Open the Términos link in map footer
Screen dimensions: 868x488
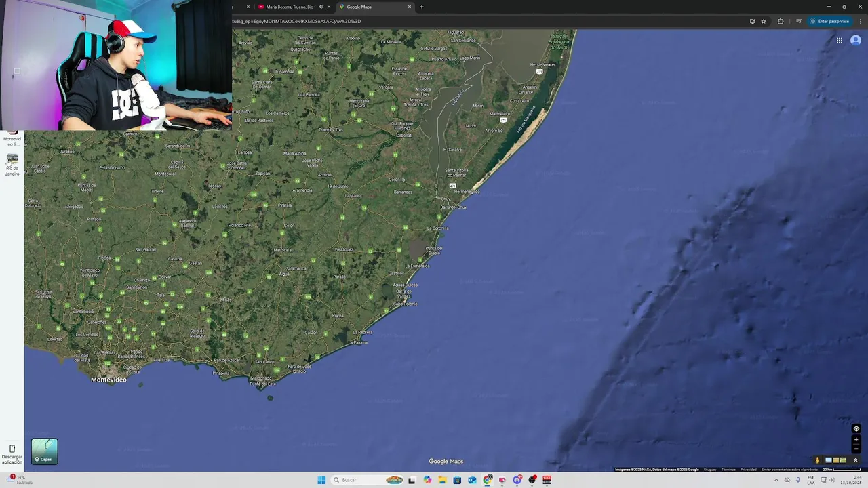728,469
